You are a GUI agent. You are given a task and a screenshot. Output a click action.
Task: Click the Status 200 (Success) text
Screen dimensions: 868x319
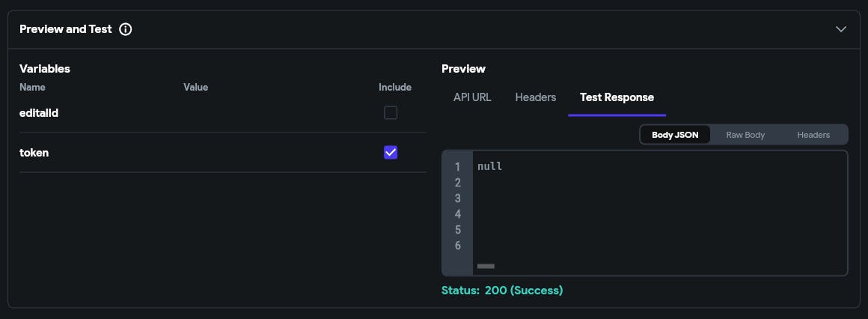[x=502, y=290]
